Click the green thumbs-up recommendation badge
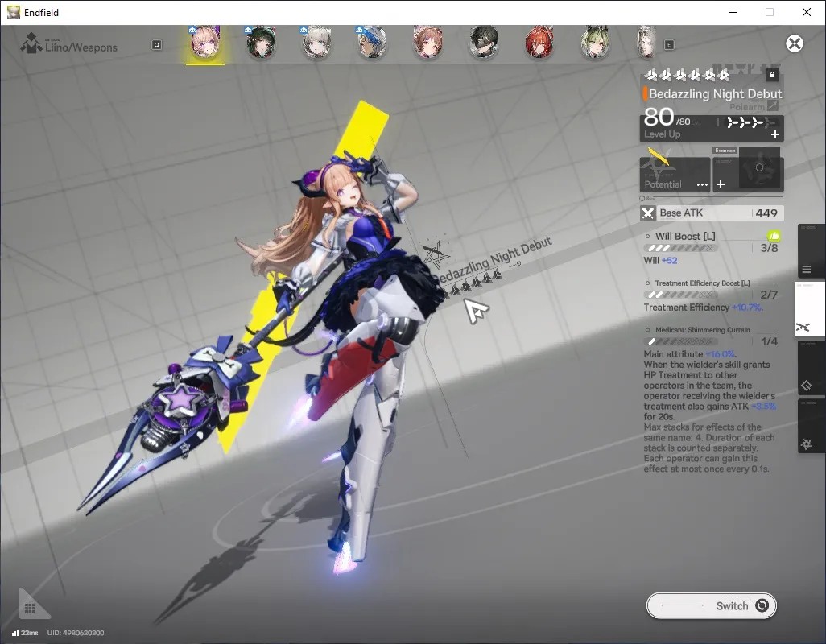Screen dimensions: 826x644 coord(774,236)
